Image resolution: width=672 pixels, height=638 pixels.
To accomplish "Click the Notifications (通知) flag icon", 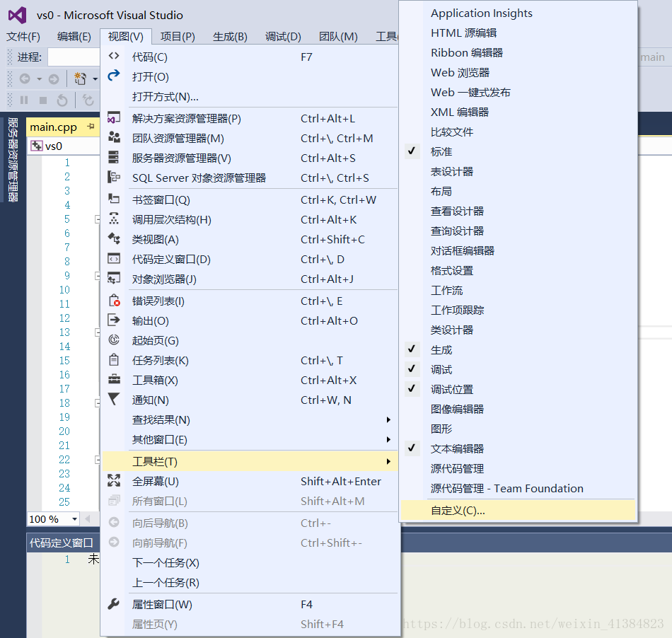I will [114, 398].
